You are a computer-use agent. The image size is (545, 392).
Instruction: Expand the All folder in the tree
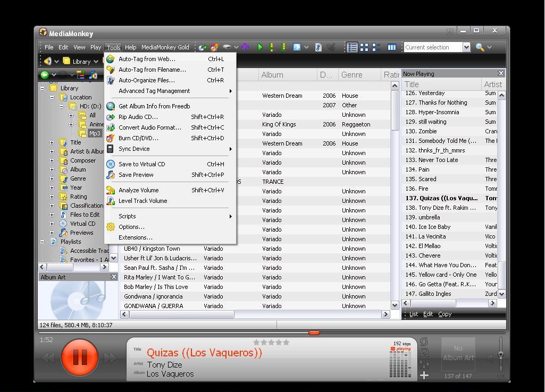click(71, 115)
